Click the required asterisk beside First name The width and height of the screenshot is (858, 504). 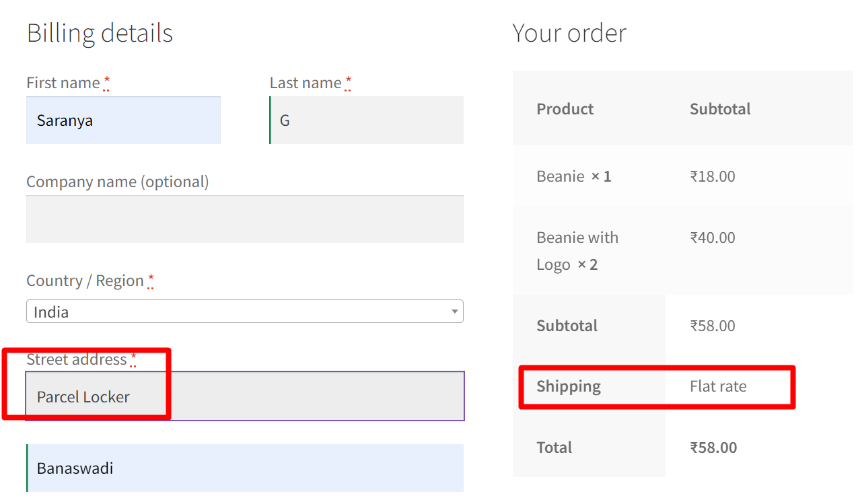106,83
